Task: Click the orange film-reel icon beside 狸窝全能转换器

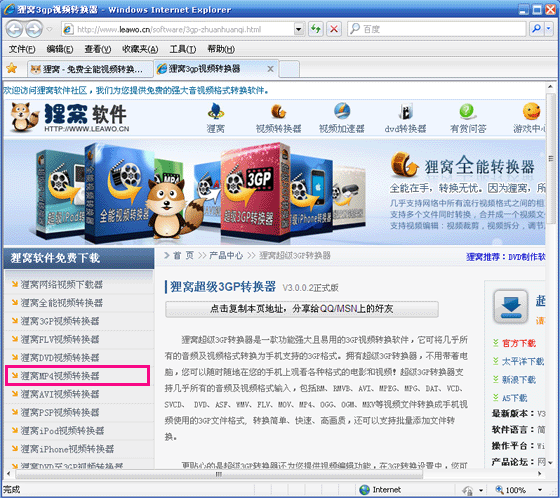Action: tap(404, 165)
